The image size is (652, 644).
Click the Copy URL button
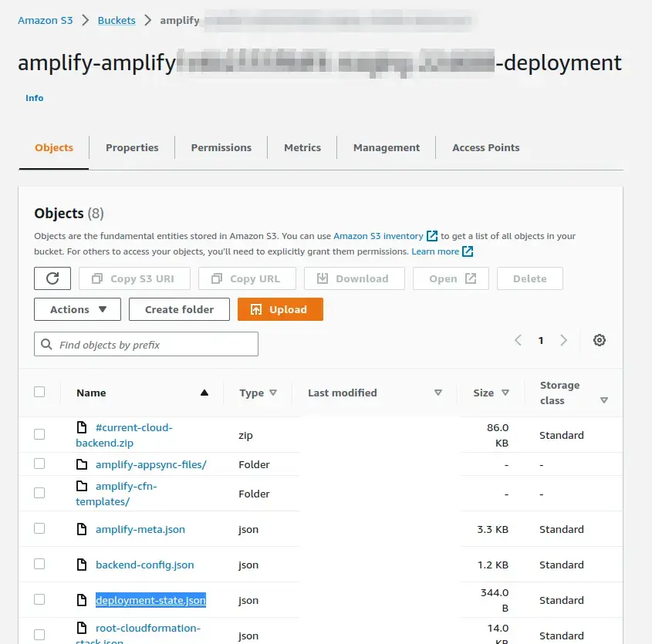pyautogui.click(x=248, y=278)
